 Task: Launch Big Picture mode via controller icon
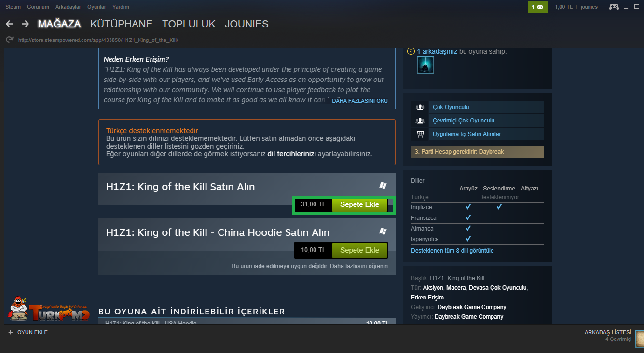[614, 7]
